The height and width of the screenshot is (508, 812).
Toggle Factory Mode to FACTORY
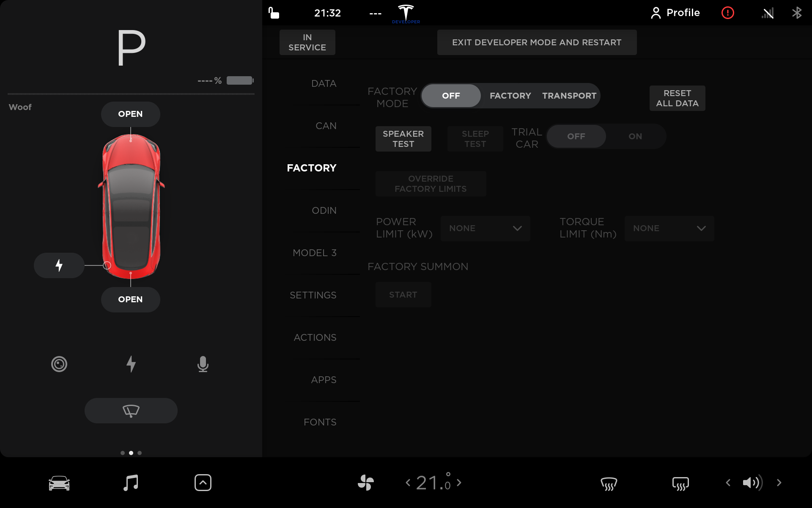(x=510, y=95)
